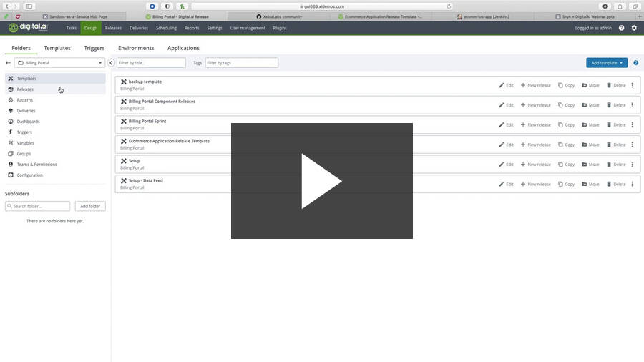
Task: Open the Billing Portal Sprint template
Action: tap(147, 121)
